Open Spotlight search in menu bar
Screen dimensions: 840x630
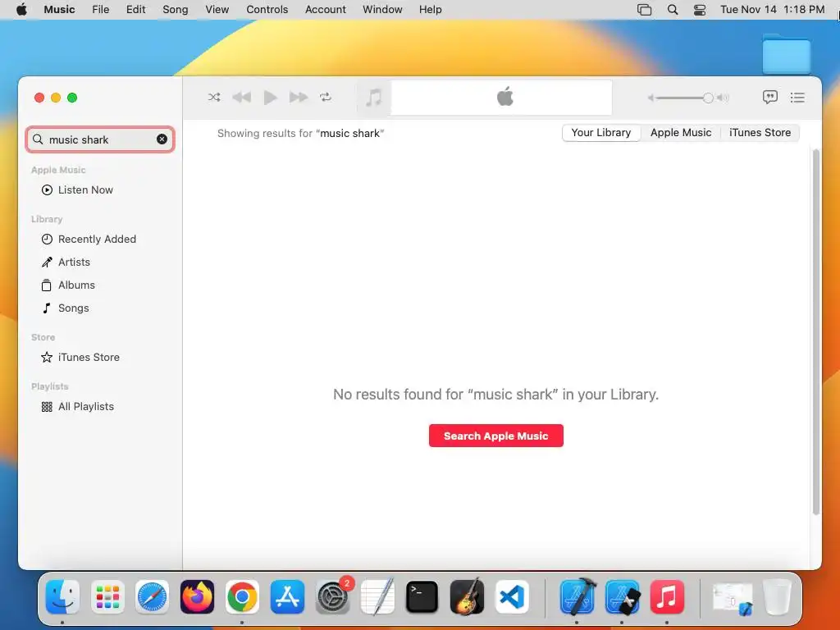(x=673, y=10)
